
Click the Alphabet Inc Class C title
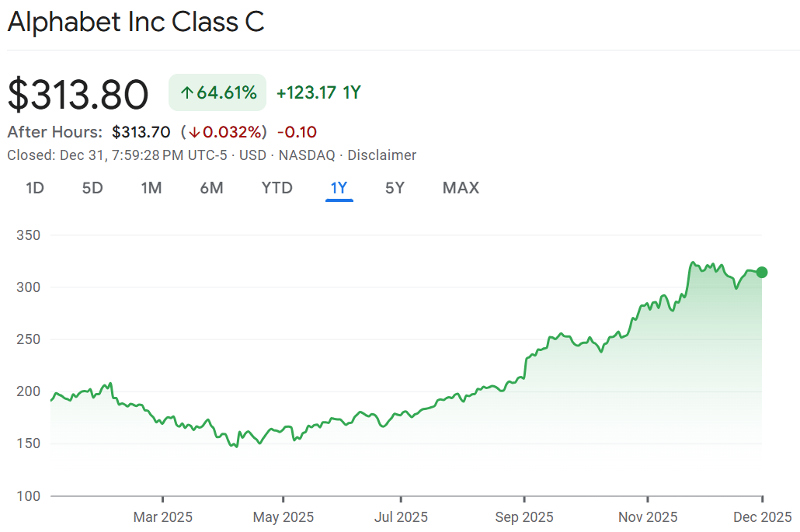(x=136, y=22)
